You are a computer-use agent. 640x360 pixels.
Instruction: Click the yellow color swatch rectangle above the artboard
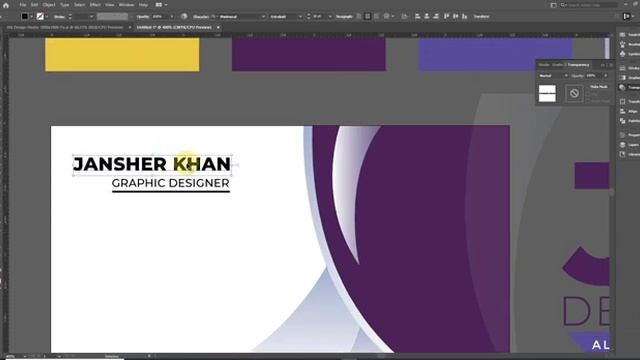[x=122, y=55]
